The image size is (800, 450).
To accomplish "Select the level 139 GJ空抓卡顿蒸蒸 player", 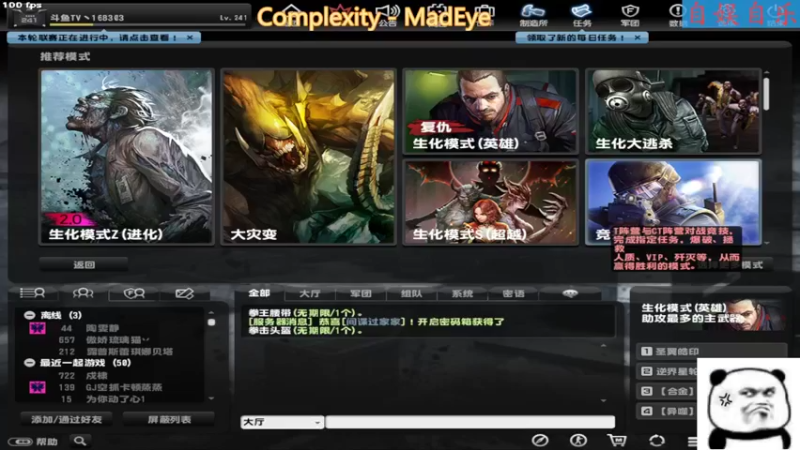I will [112, 387].
